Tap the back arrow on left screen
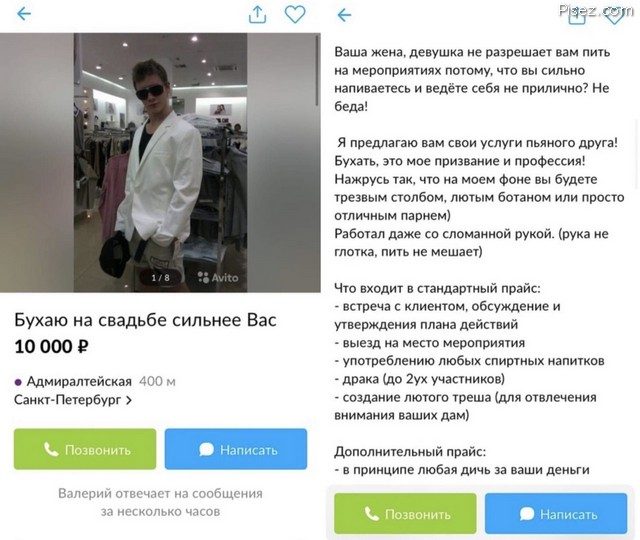Screen dimensions: 640x540 (x=24, y=14)
